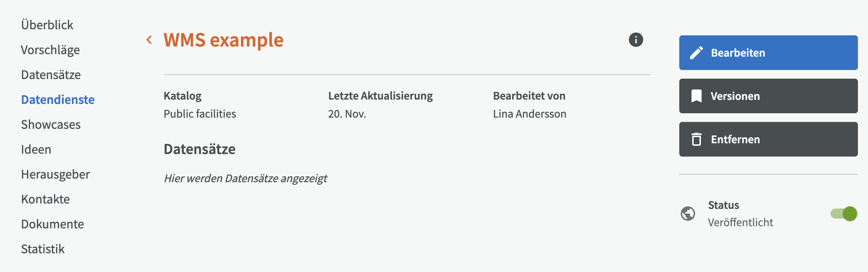This screenshot has height=272, width=868.
Task: Open the Versionen button
Action: coord(768,96)
